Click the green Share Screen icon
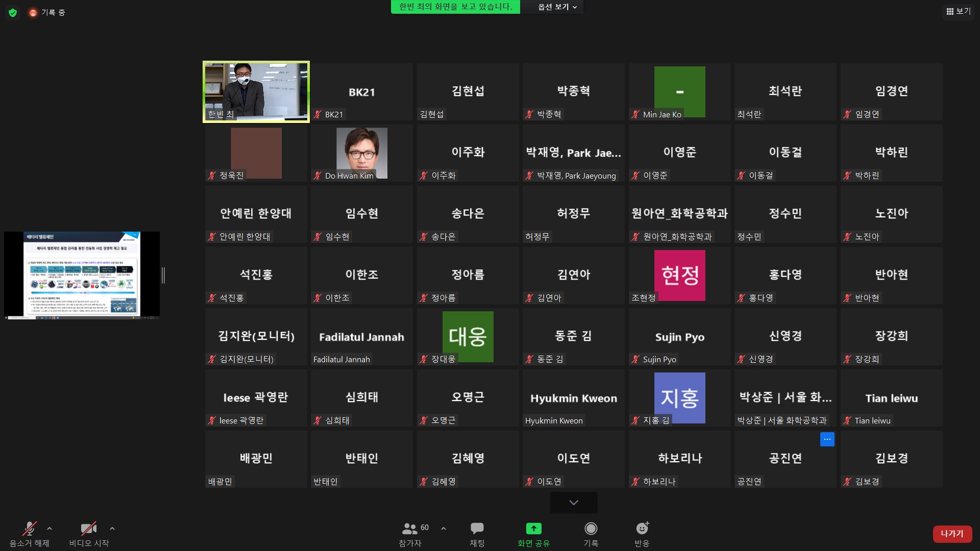Viewport: 980px width, 551px height. pos(533,529)
